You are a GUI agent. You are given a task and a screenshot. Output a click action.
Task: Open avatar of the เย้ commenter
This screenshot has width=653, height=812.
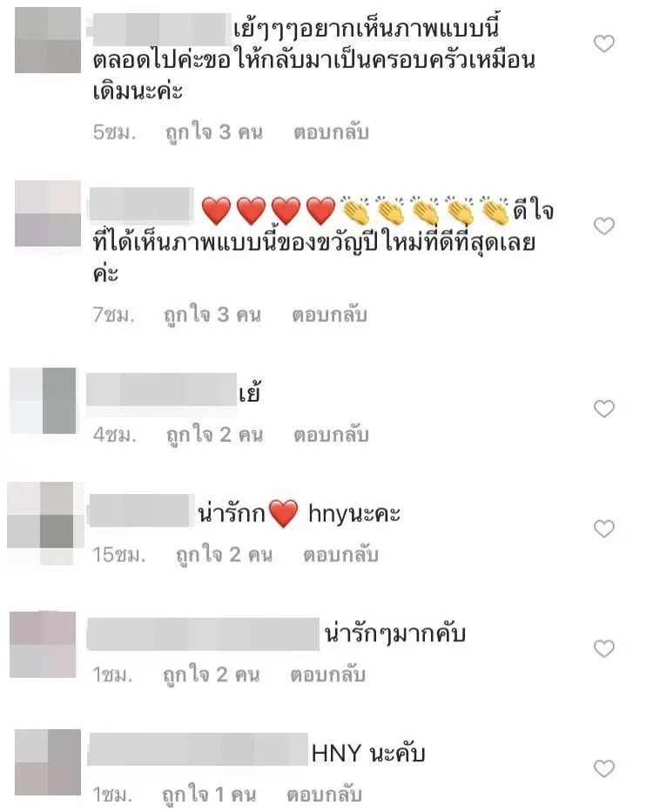point(43,400)
